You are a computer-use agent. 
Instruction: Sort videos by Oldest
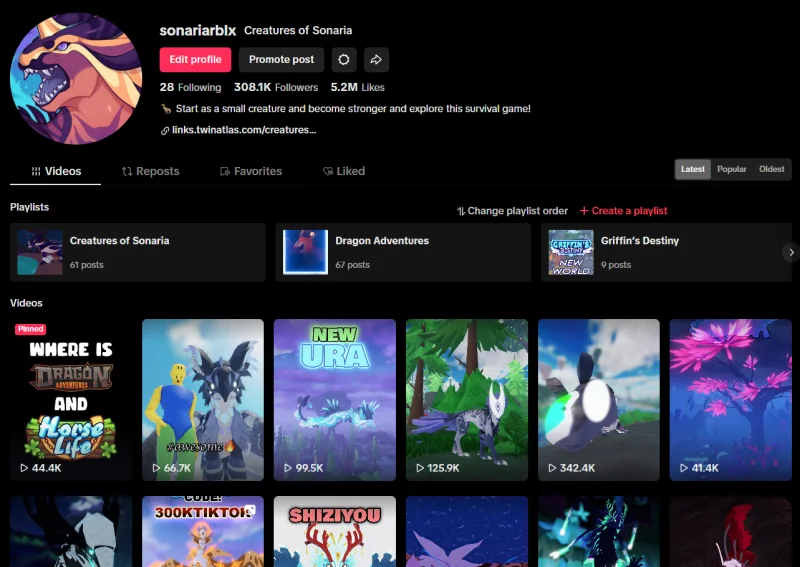click(771, 169)
